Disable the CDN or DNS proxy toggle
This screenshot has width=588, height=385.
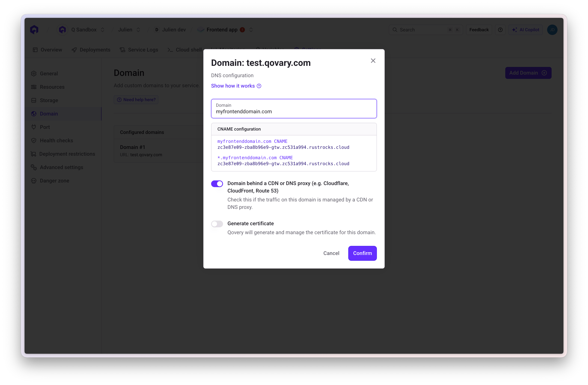coord(217,183)
